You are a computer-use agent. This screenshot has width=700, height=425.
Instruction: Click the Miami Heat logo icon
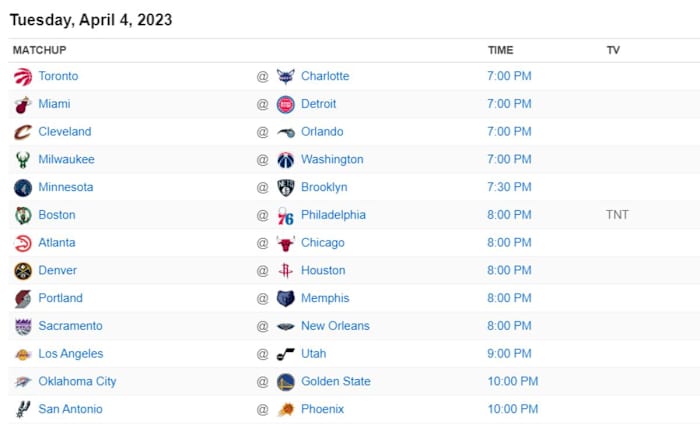[23, 104]
